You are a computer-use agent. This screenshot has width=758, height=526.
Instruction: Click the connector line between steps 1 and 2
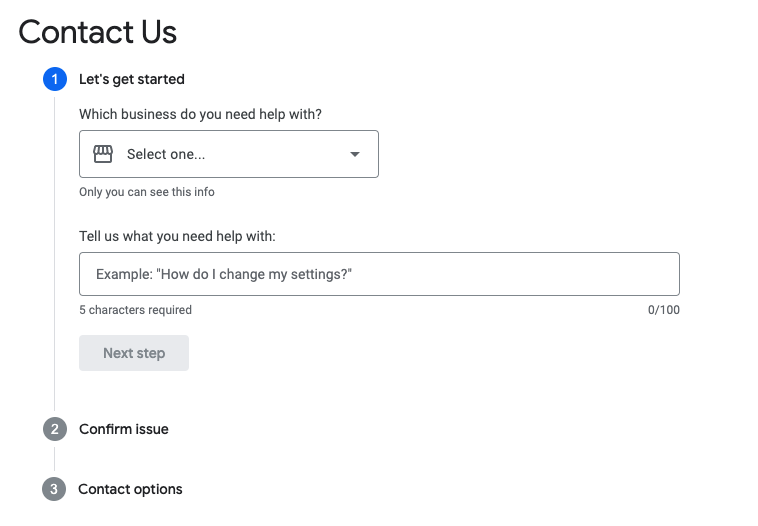pos(55,250)
